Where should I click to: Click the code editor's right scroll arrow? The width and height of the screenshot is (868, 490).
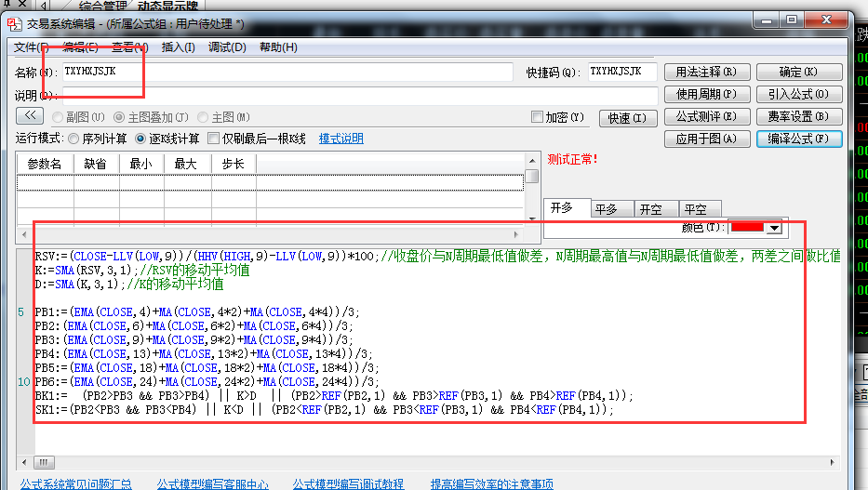(832, 462)
